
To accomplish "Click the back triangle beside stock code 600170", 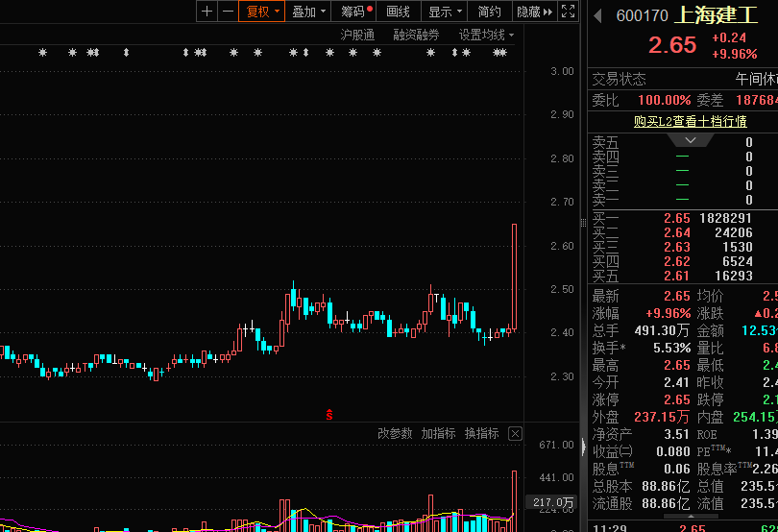I will coord(597,15).
